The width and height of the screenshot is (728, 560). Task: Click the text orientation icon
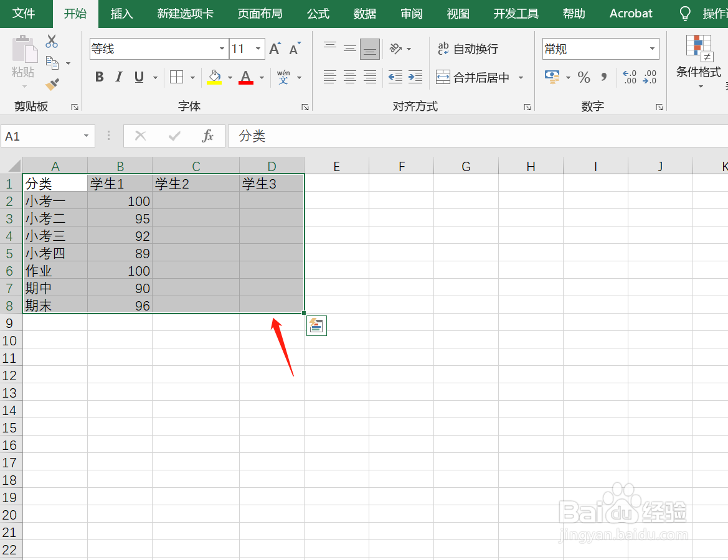(x=395, y=49)
